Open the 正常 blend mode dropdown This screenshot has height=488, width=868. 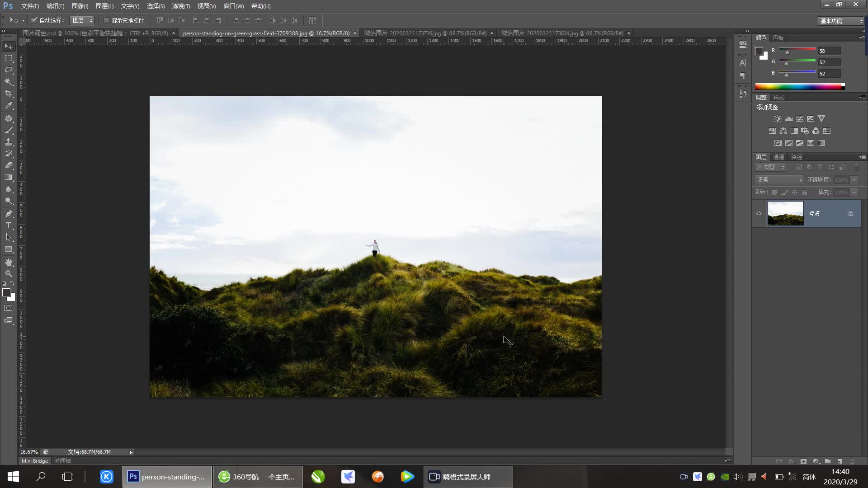pyautogui.click(x=779, y=180)
